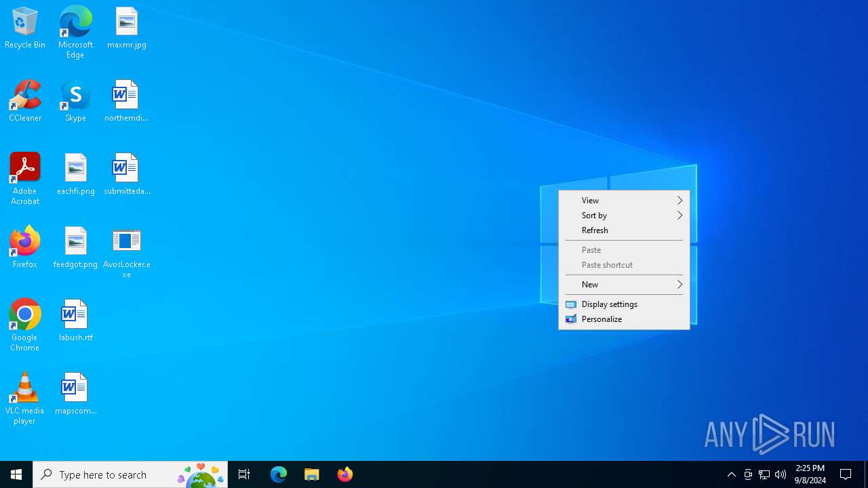Select the eachfi.png image file

coord(75,175)
